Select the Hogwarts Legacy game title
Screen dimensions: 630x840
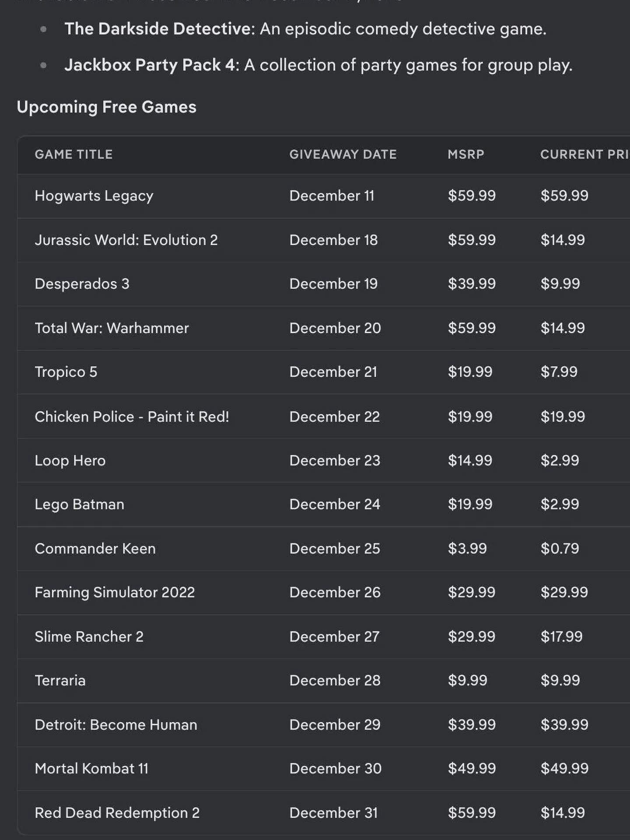pyautogui.click(x=94, y=196)
